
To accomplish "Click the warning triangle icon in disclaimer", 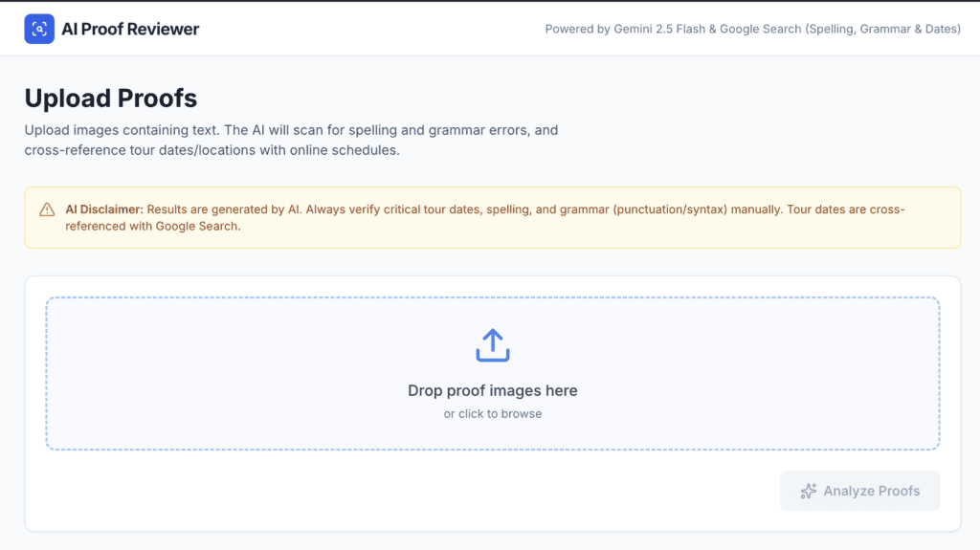I will point(47,209).
